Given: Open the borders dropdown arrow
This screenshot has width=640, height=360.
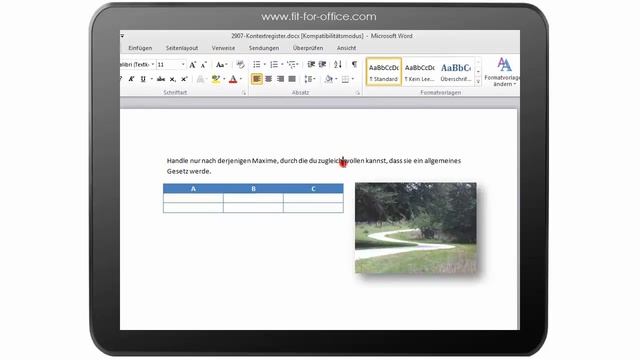Looking at the screenshot, I should pyautogui.click(x=353, y=79).
